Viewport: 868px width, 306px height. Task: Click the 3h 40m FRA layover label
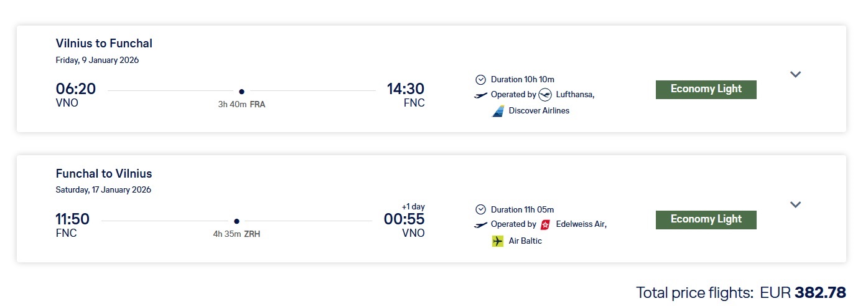(241, 105)
